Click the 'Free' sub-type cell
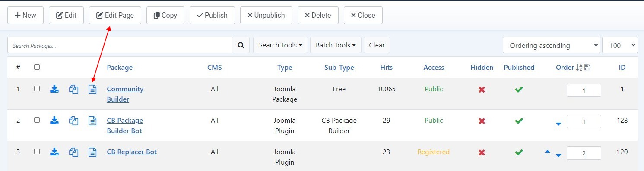Screen dimensions: 644x171 click(339, 89)
